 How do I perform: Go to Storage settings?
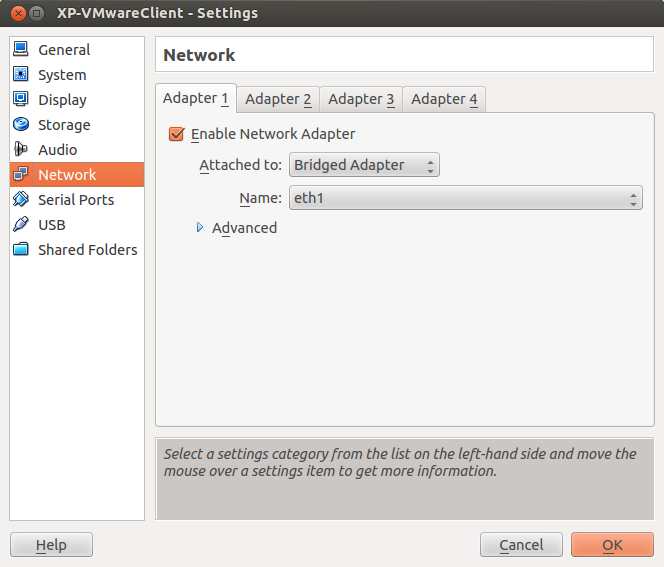(77, 124)
